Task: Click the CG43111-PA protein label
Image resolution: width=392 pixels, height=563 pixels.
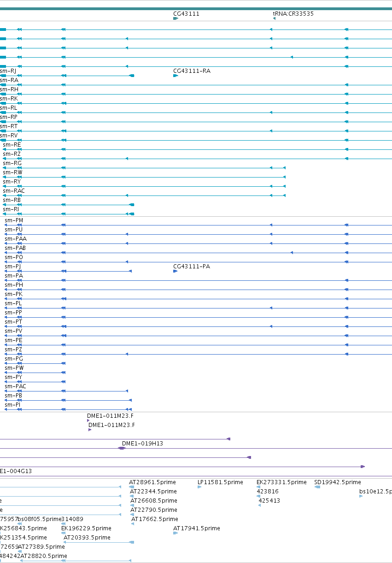Action: pos(192,267)
